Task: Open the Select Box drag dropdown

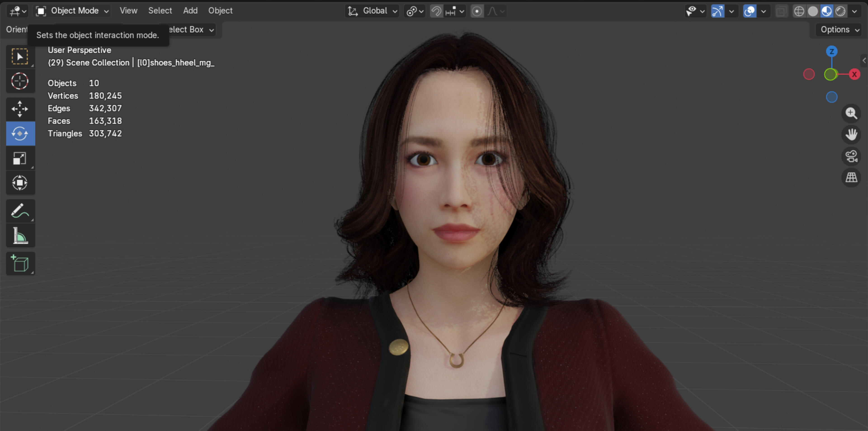Action: 192,30
